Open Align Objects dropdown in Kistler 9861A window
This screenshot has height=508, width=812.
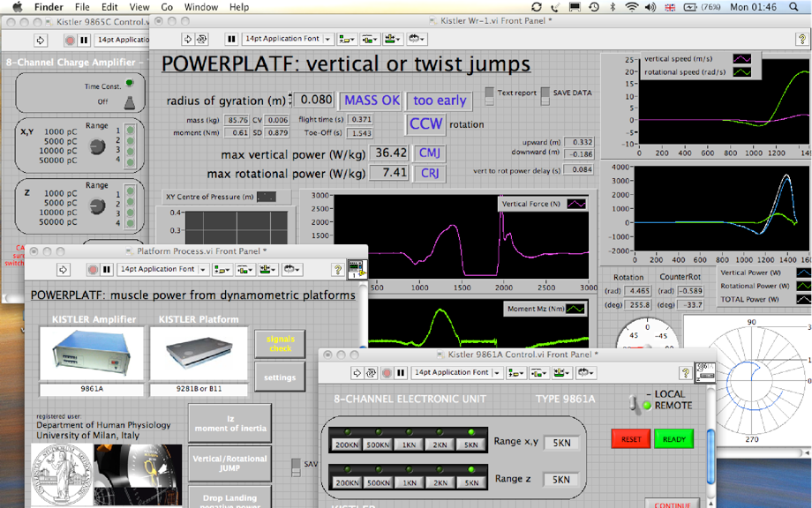tap(515, 373)
